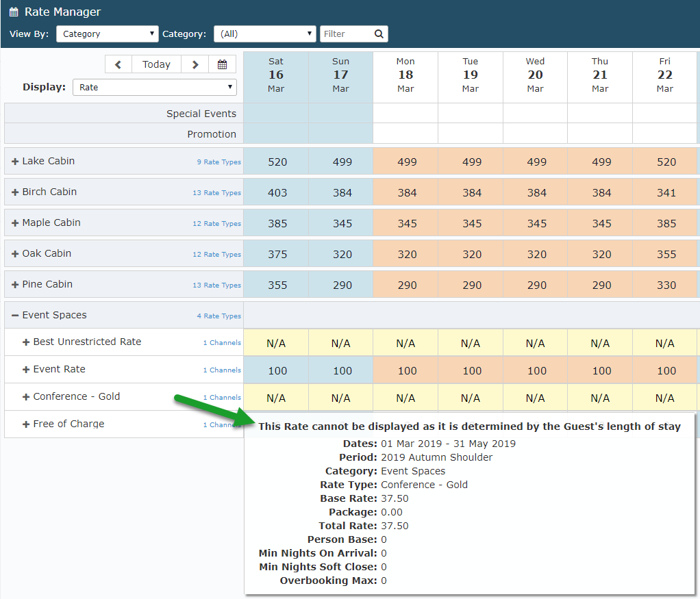Click Pine Cabin rate 355 on Sat 16
This screenshot has width=700, height=599.
[x=276, y=285]
